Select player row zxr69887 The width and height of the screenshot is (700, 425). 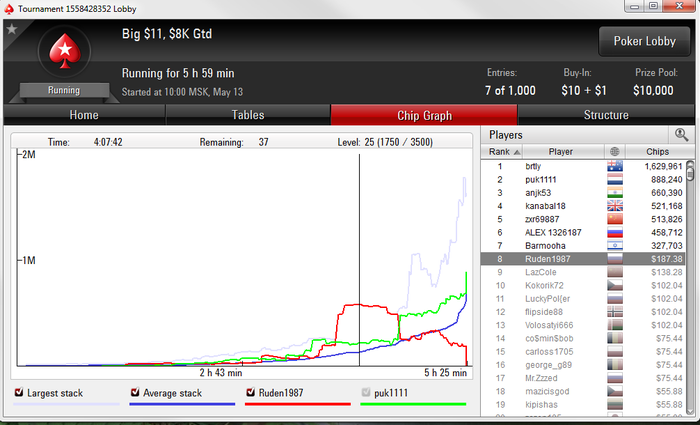coord(583,219)
